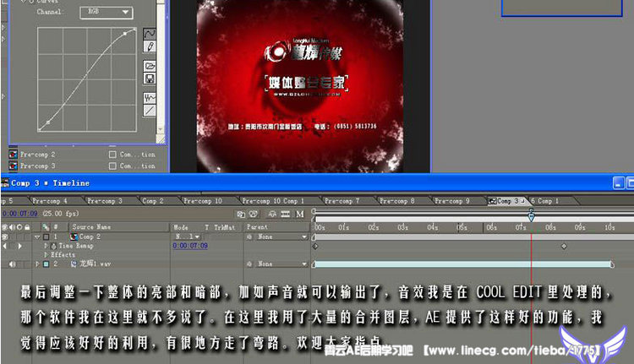634x364 pixels.
Task: Click the Comp 2 parent pick whip
Action: (x=249, y=236)
